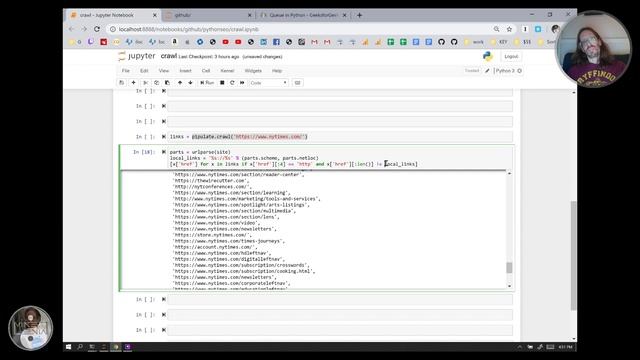
Task: Click the output area scrollbar thumb
Action: [509, 268]
